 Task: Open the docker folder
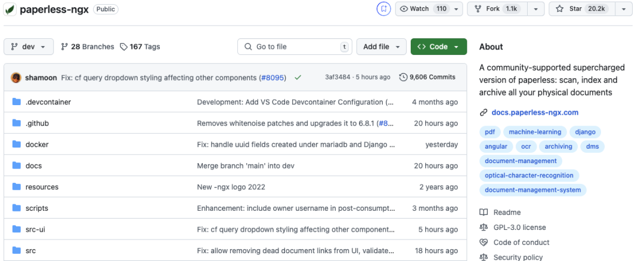pyautogui.click(x=37, y=145)
